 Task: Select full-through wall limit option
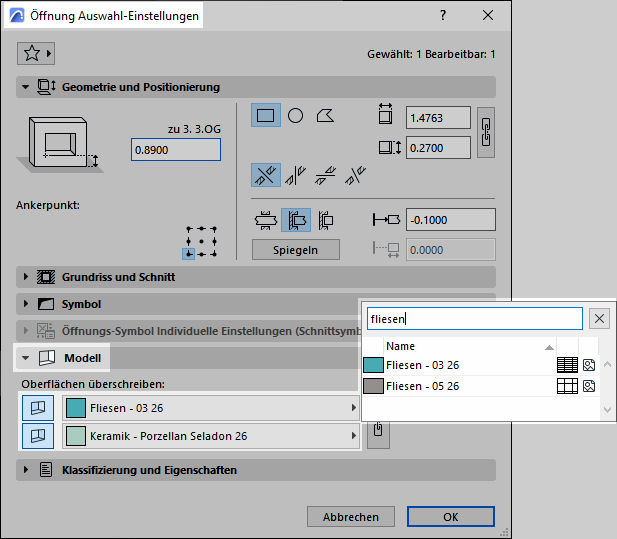point(266,220)
